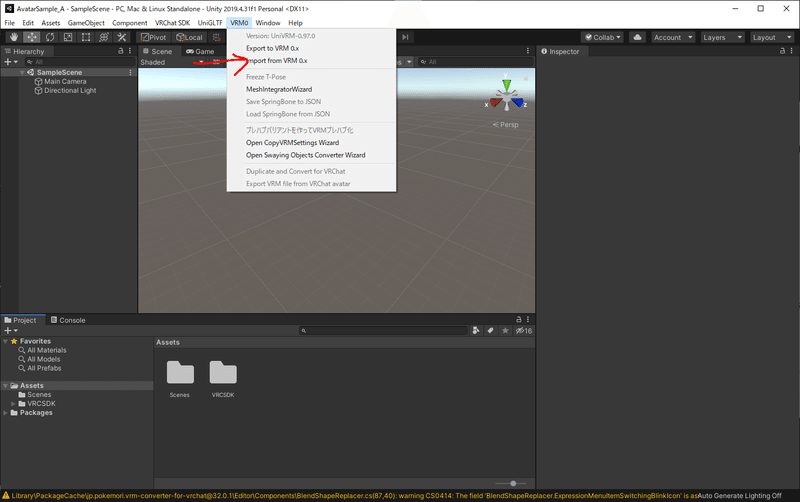Toggle Local handle rotation
Viewport: 800px width, 502px height.
click(x=189, y=37)
